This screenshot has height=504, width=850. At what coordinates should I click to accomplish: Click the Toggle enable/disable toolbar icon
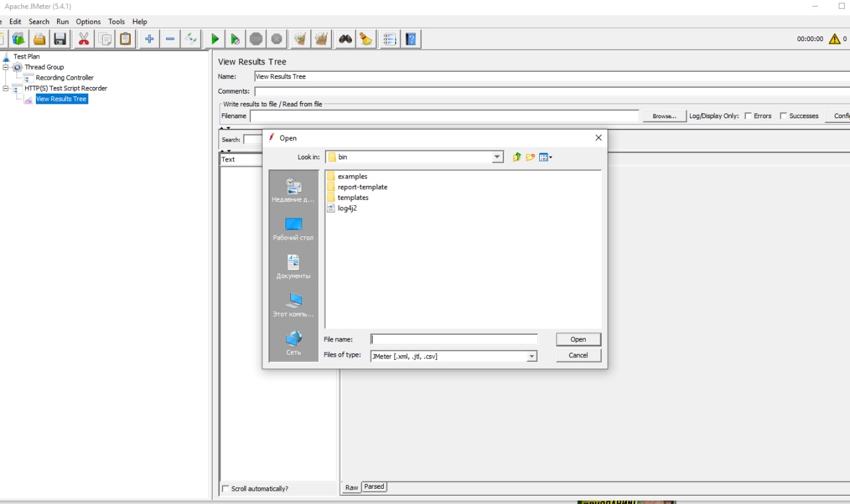191,39
